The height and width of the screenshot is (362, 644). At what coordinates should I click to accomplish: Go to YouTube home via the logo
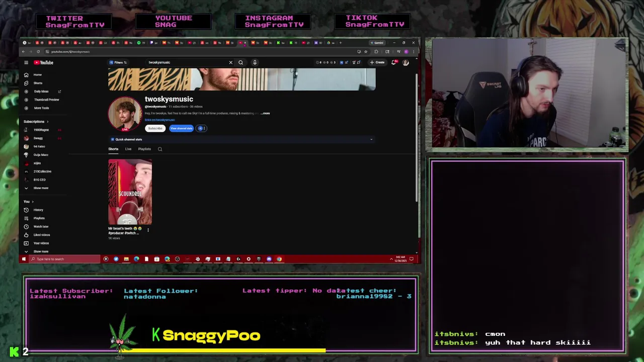click(x=44, y=62)
